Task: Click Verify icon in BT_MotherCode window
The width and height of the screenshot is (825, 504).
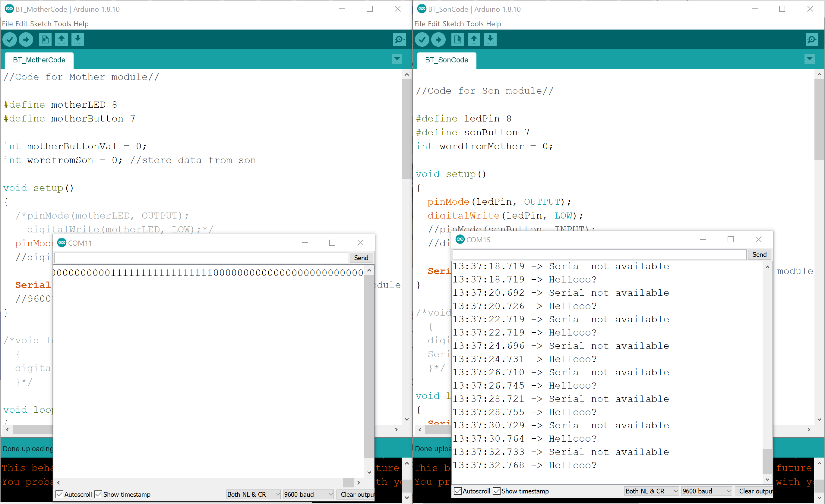Action: pyautogui.click(x=10, y=39)
